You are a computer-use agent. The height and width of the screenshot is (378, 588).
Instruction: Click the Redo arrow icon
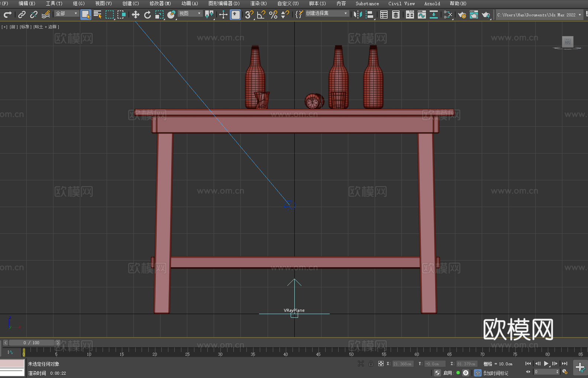pos(7,14)
